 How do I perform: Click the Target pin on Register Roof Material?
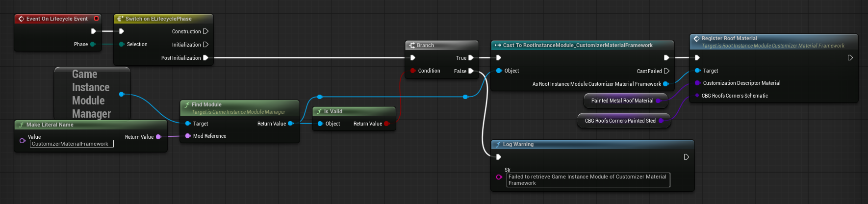click(697, 71)
